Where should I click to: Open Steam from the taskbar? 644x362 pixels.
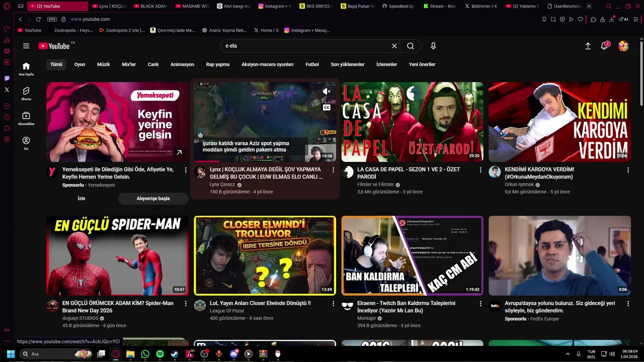(x=175, y=354)
